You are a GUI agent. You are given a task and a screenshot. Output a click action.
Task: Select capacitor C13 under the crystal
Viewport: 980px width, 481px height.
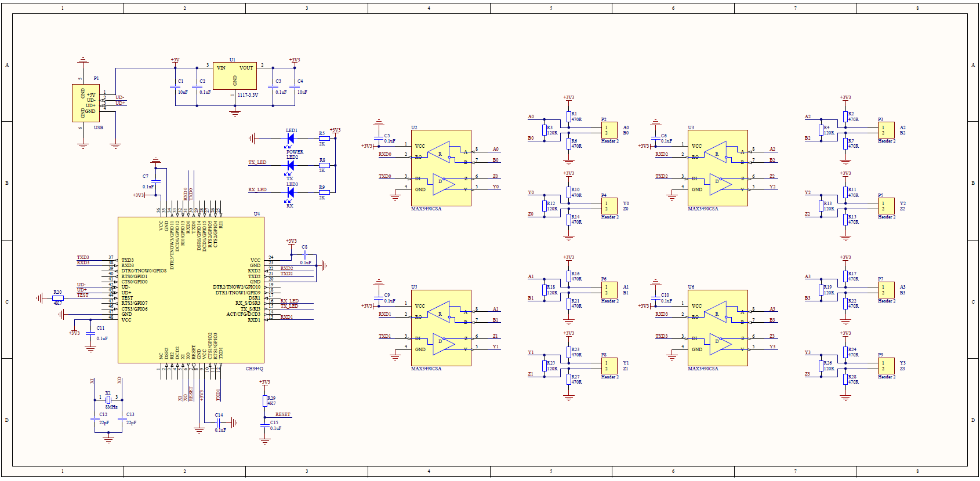[x=122, y=418]
